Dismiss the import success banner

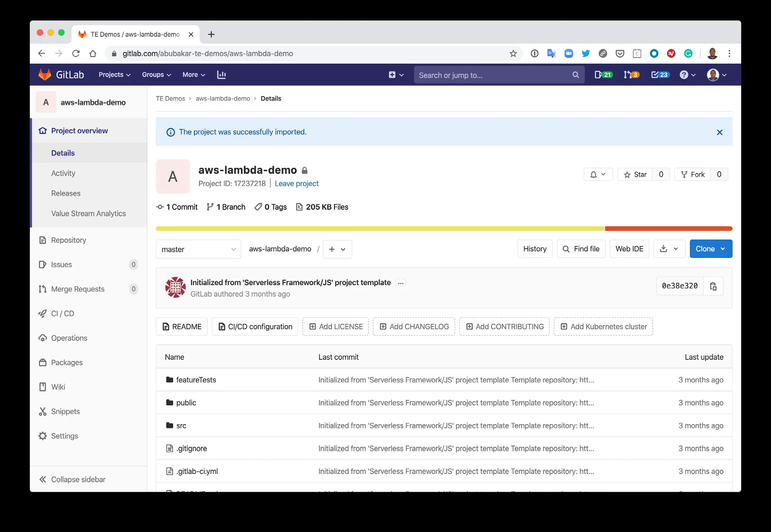point(720,132)
